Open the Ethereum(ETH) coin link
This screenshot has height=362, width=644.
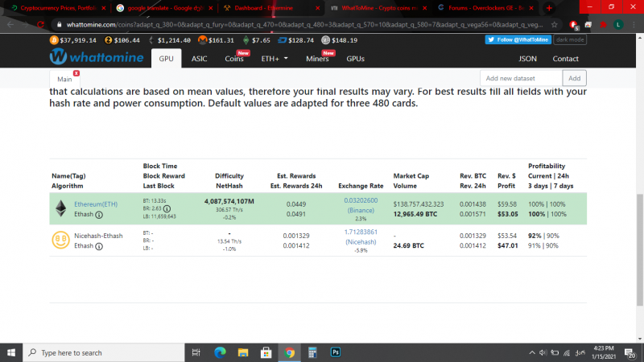(96, 204)
